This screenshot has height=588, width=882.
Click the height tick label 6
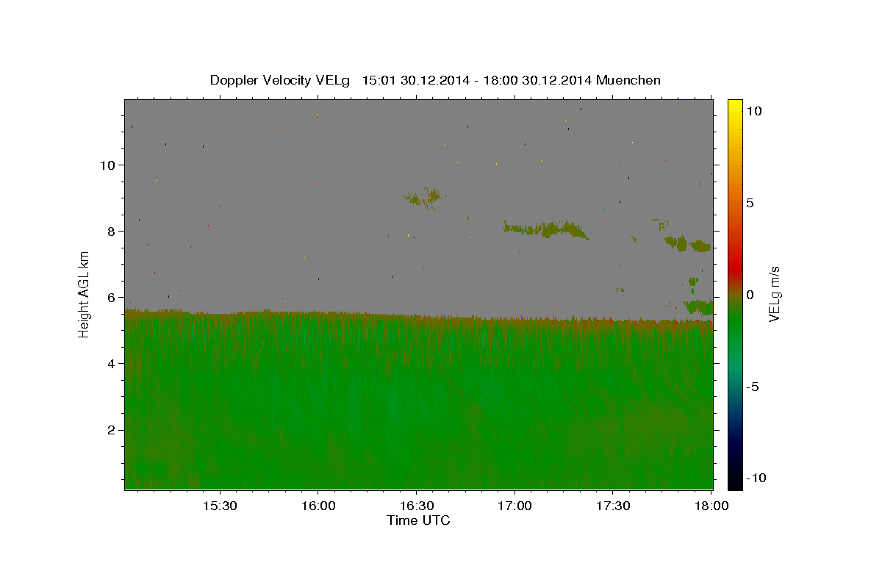point(112,297)
